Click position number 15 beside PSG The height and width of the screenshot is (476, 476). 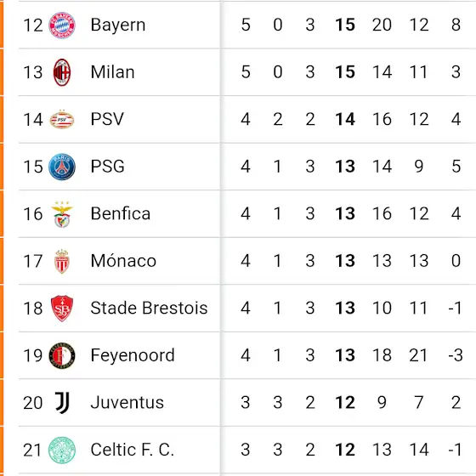tap(33, 167)
